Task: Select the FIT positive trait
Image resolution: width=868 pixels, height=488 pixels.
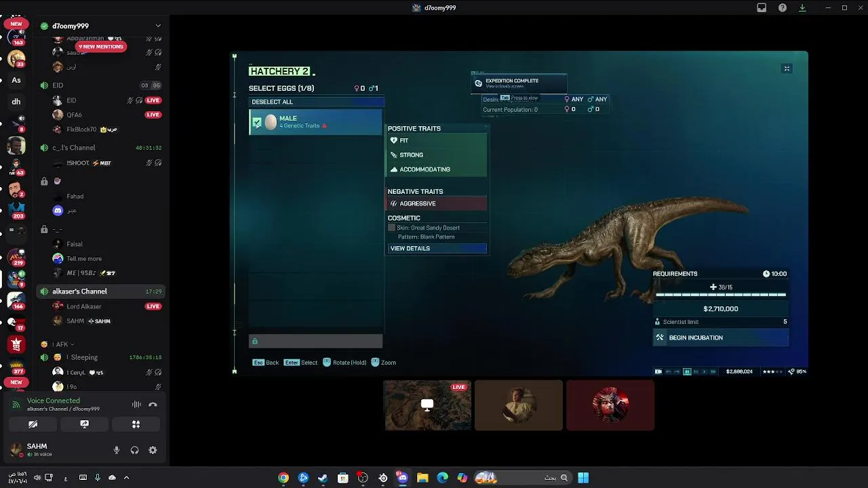Action: pyautogui.click(x=437, y=140)
